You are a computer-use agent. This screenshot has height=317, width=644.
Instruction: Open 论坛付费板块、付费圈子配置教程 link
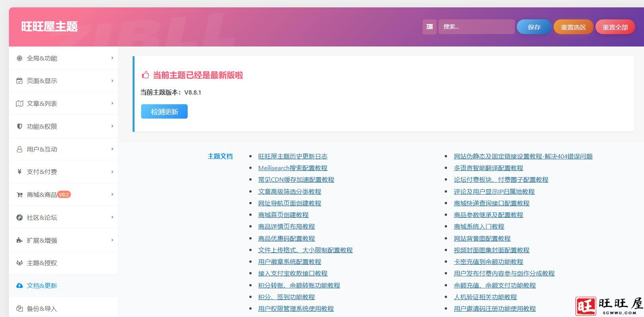pyautogui.click(x=501, y=179)
